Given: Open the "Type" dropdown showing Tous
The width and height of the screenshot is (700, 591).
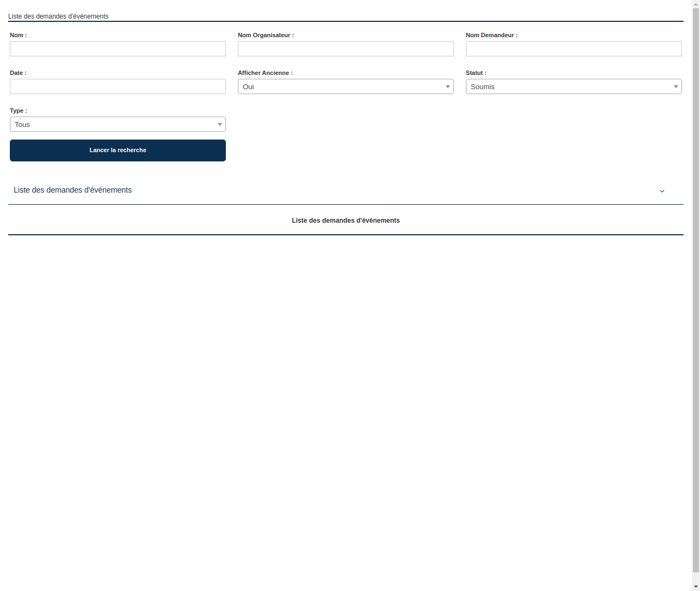Looking at the screenshot, I should click(x=118, y=124).
